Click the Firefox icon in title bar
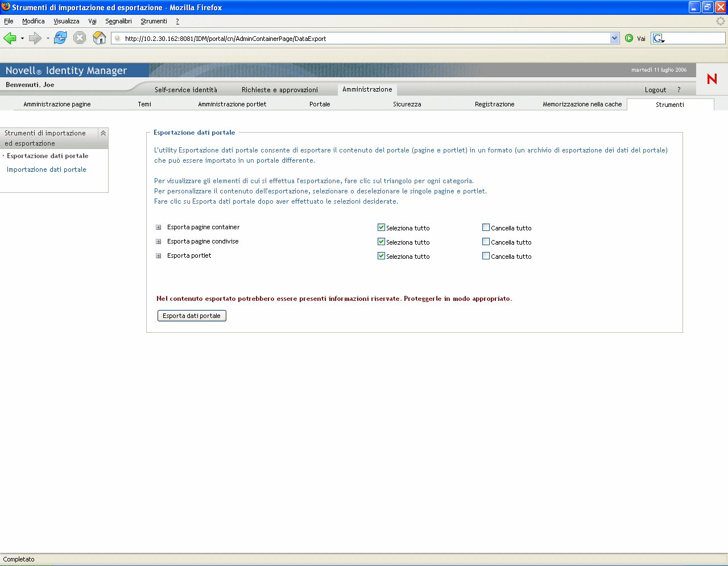 point(6,7)
